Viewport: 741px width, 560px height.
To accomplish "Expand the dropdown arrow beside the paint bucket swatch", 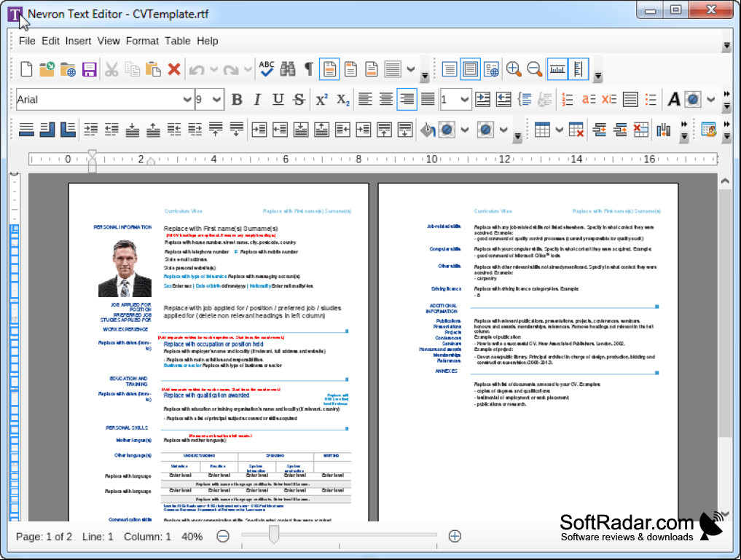I will coord(465,130).
